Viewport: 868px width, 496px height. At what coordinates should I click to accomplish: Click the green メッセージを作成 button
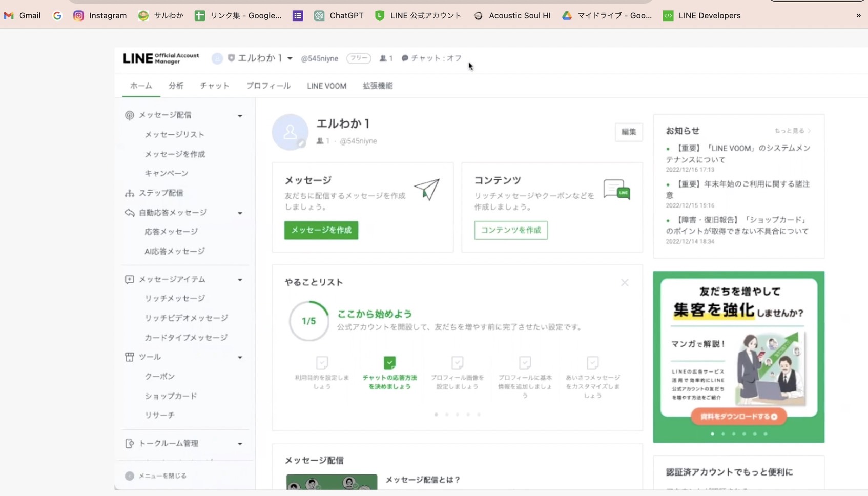[x=321, y=230]
